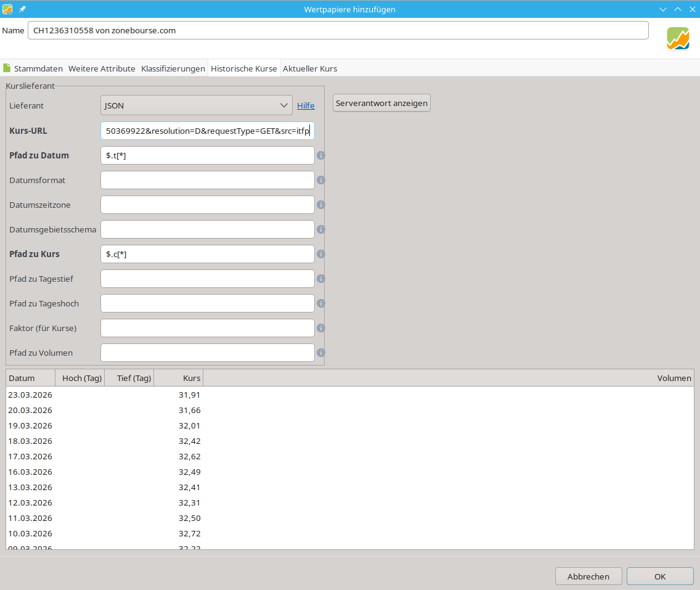Switch to the Stammdaten tab
This screenshot has width=700, height=590.
click(33, 68)
